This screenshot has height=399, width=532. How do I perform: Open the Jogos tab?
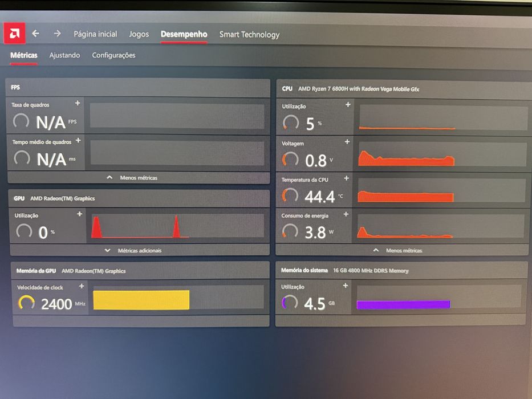point(139,34)
